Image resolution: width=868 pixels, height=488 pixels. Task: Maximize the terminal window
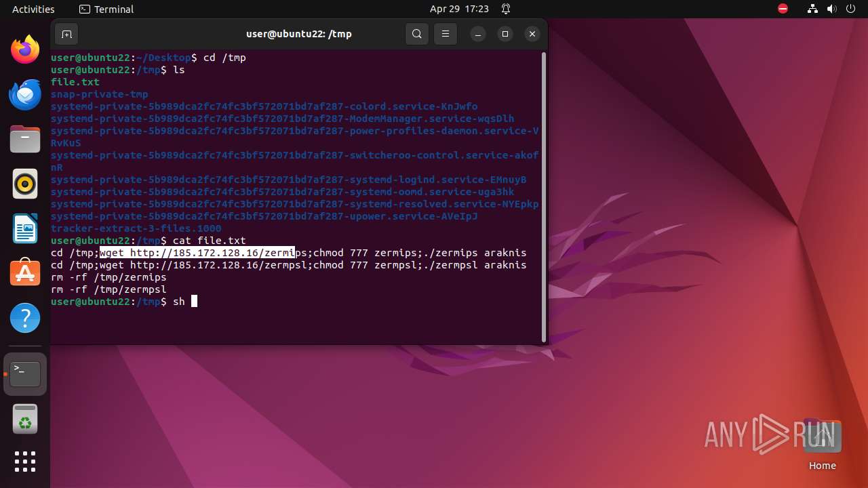click(x=505, y=34)
